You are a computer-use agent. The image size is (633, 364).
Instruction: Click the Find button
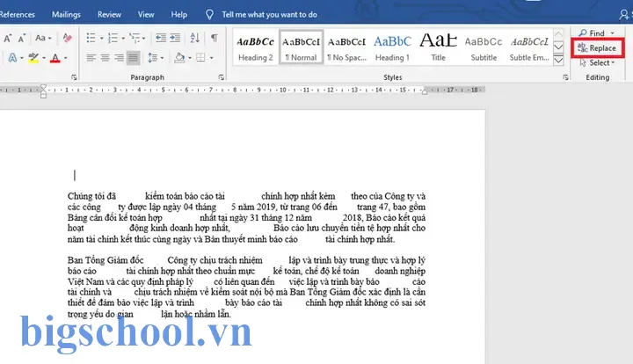click(x=592, y=33)
